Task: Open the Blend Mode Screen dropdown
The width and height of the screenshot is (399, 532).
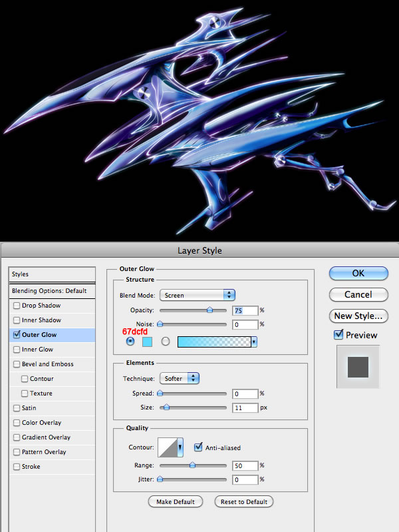Action: (x=198, y=295)
